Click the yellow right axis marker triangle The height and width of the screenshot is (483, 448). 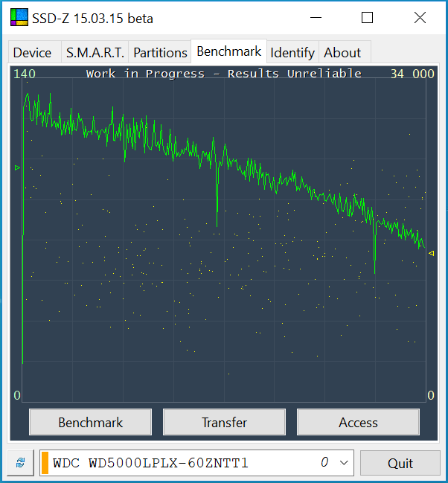coord(432,253)
